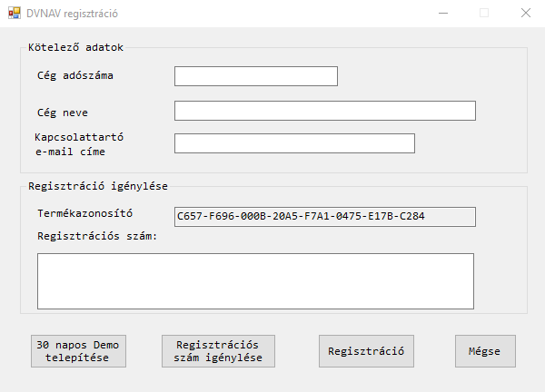Click into the Cég neve text box
The image size is (545, 392).
tap(324, 111)
